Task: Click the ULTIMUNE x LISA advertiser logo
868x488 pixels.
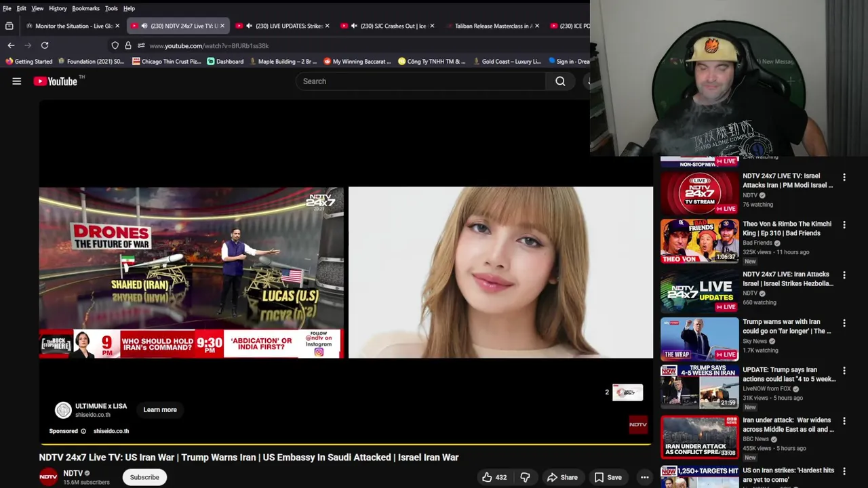Action: (x=63, y=410)
